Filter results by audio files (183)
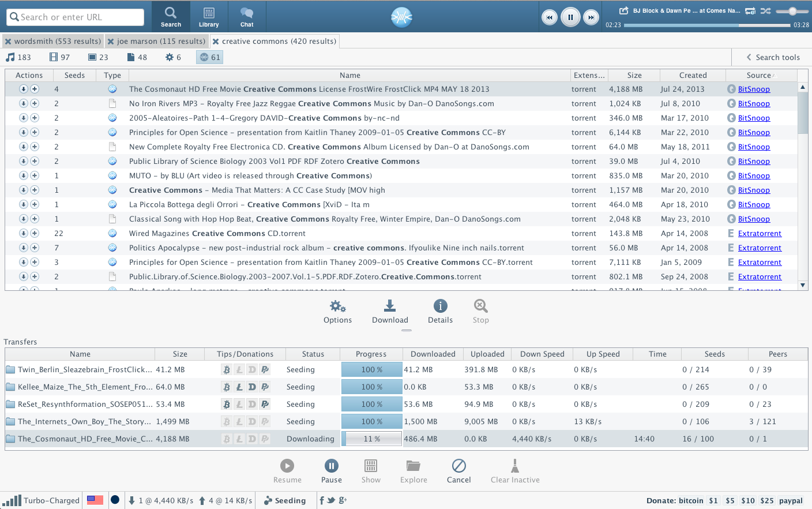 click(x=18, y=57)
